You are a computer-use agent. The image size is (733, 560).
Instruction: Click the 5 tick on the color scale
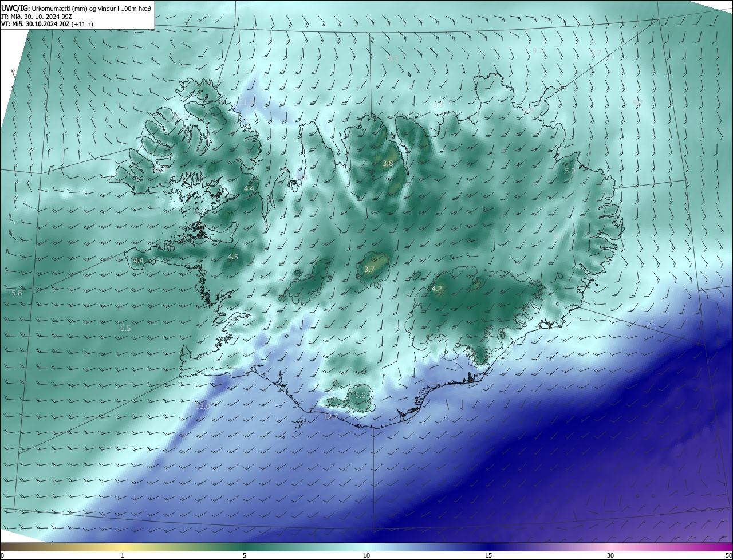point(245,555)
